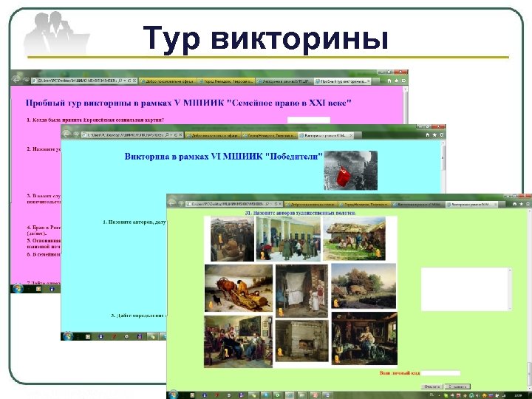
Task: Click the red icon on cyan window's taskbar
Action: [x=114, y=337]
